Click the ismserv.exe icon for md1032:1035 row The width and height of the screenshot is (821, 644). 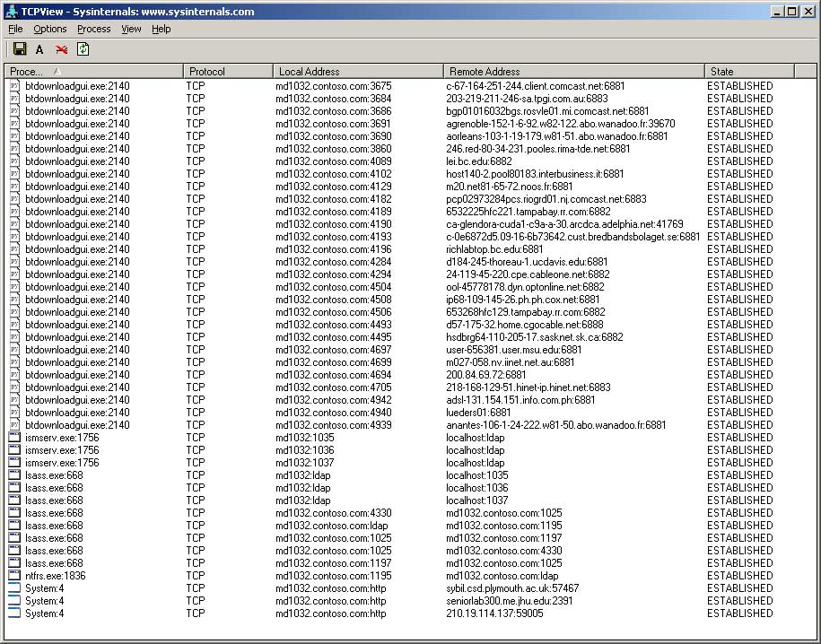click(14, 438)
